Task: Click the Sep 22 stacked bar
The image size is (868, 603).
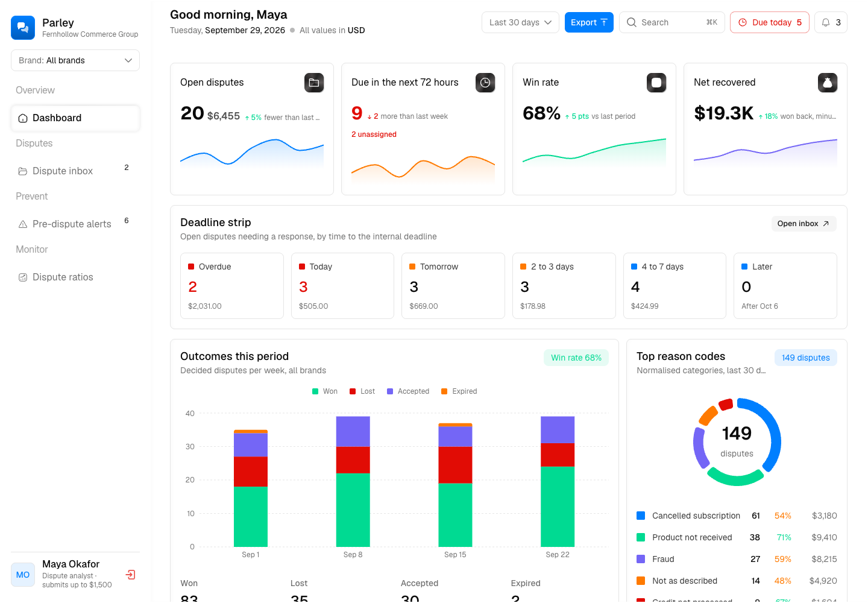Action: coord(558,482)
